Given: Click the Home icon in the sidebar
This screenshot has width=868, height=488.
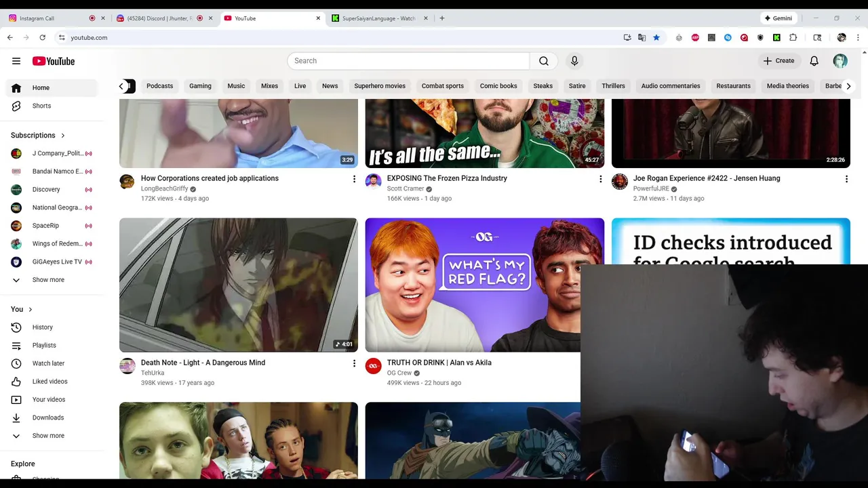Looking at the screenshot, I should tap(16, 87).
